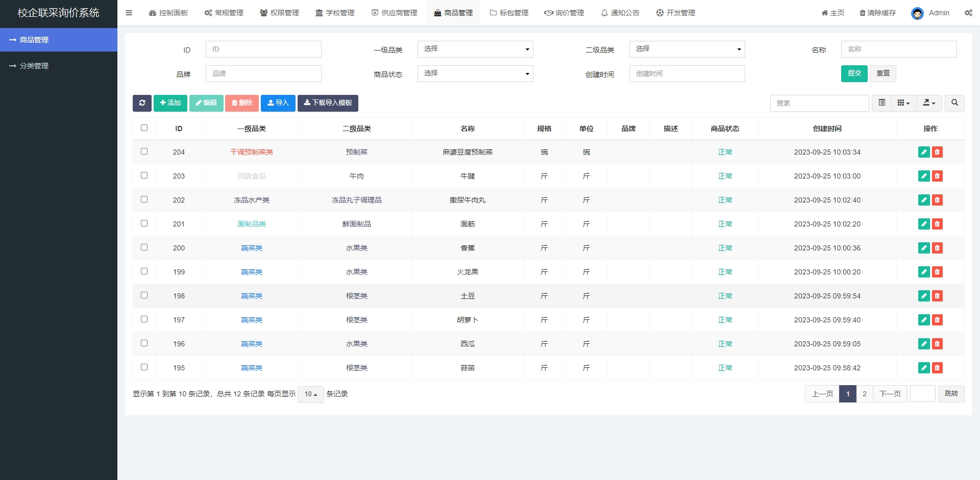Open 常规管理 top menu
Viewport: 980px width, 480px height.
[224, 13]
